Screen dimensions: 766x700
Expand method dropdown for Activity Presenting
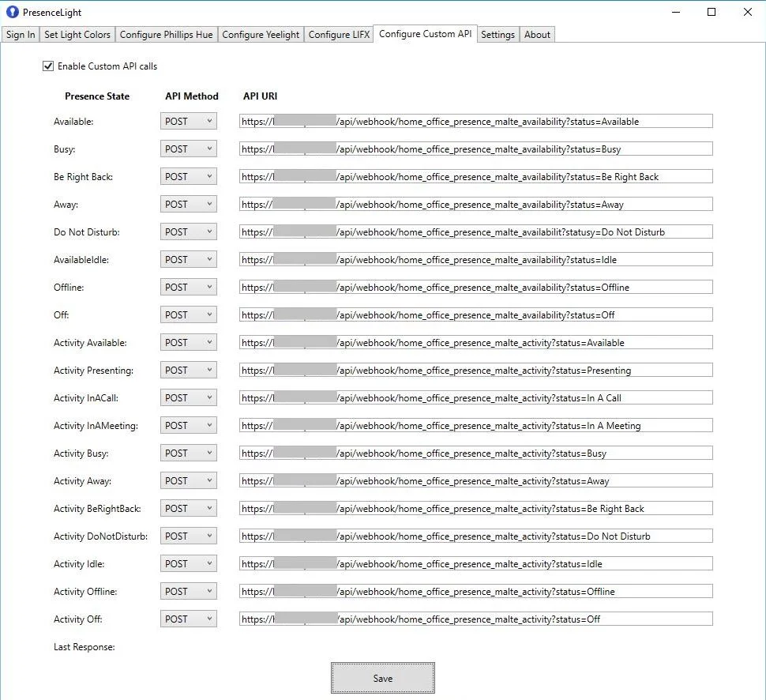pos(189,370)
